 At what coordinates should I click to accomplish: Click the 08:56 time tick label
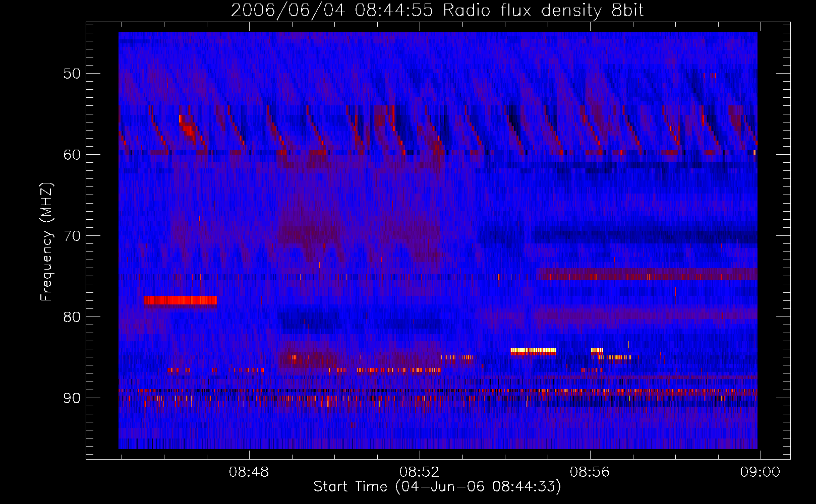pos(590,472)
